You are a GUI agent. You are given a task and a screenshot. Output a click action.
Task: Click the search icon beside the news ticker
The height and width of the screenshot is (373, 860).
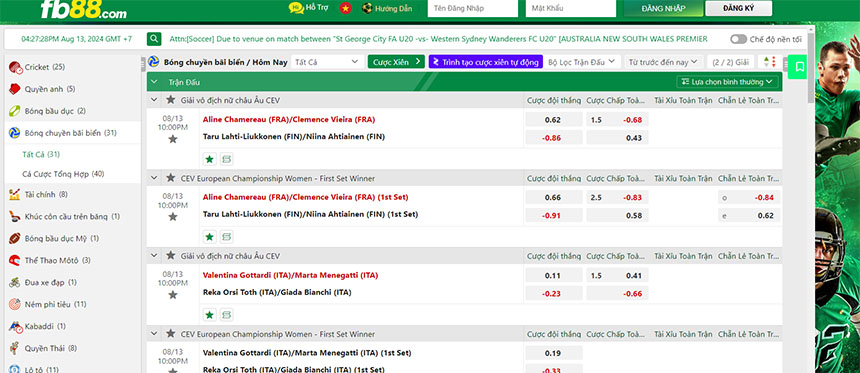(x=154, y=39)
